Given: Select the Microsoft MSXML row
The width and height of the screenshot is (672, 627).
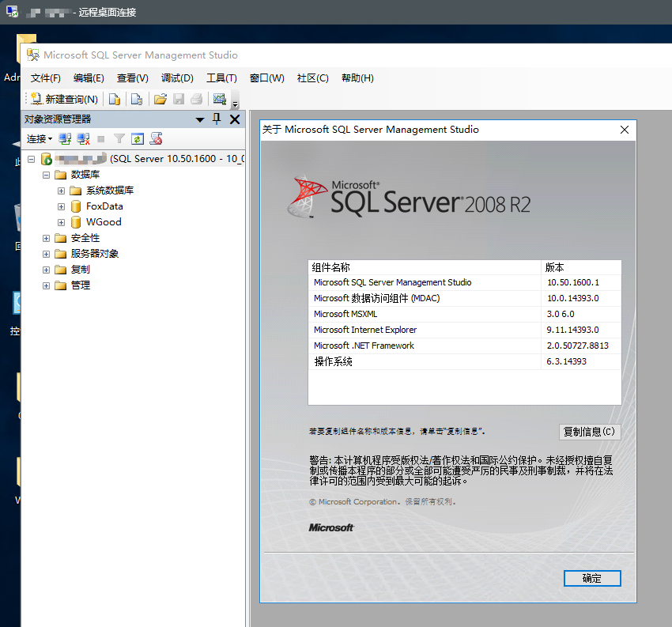Looking at the screenshot, I should [x=465, y=314].
